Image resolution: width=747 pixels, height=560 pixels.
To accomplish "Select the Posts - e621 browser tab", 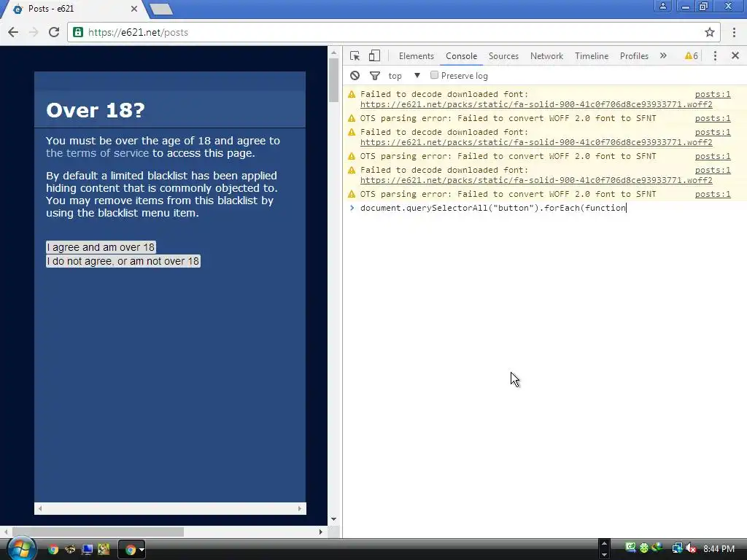I will pyautogui.click(x=71, y=9).
